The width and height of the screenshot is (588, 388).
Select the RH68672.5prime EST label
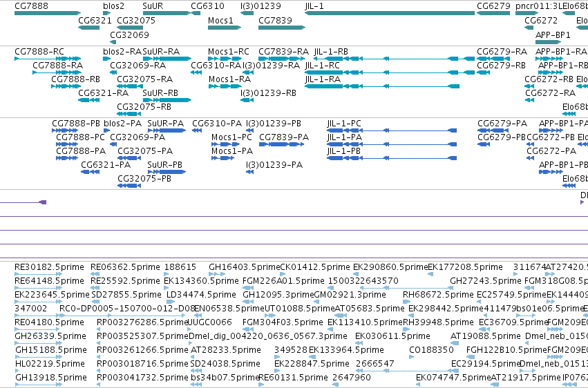438,295
